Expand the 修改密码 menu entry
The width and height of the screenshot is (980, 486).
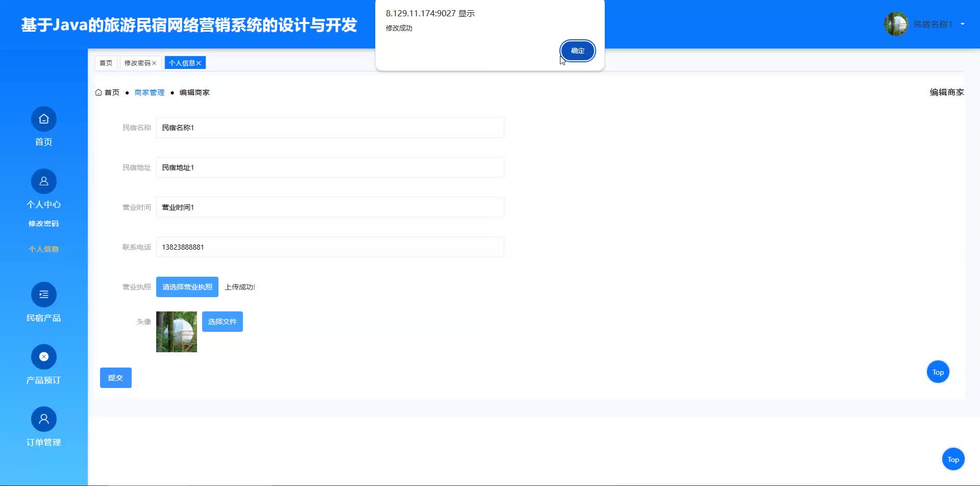click(43, 224)
